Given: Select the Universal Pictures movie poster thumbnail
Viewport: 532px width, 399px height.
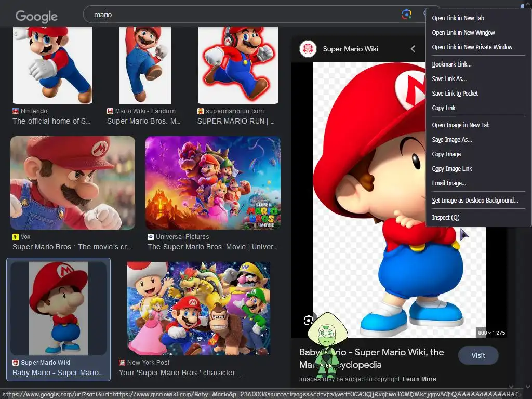Looking at the screenshot, I should (213, 183).
